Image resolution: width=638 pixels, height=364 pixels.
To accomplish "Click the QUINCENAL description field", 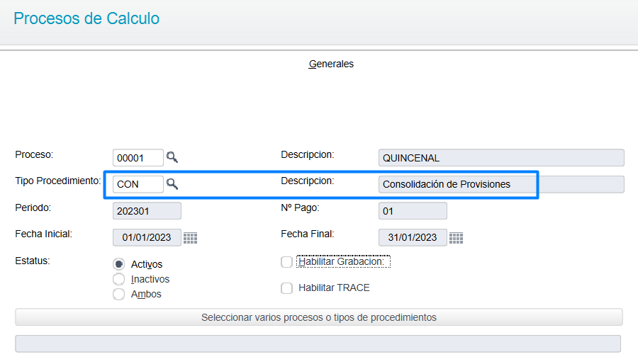I will coord(501,158).
